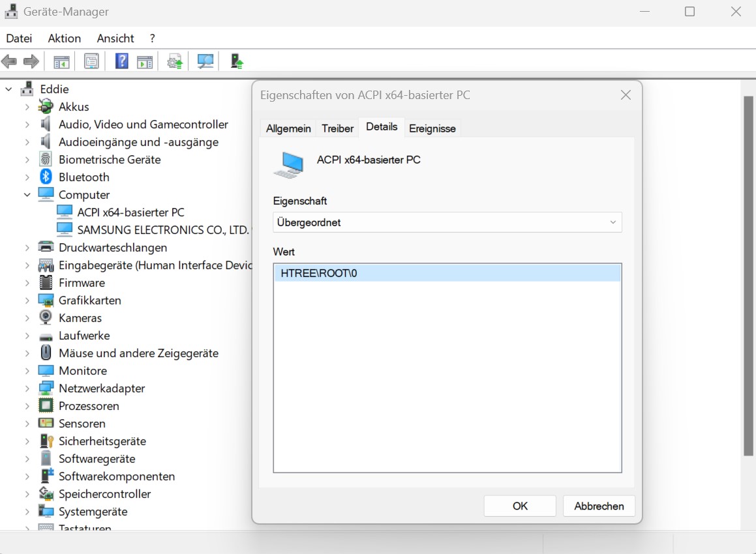Click the OK button
This screenshot has height=554, width=756.
519,506
